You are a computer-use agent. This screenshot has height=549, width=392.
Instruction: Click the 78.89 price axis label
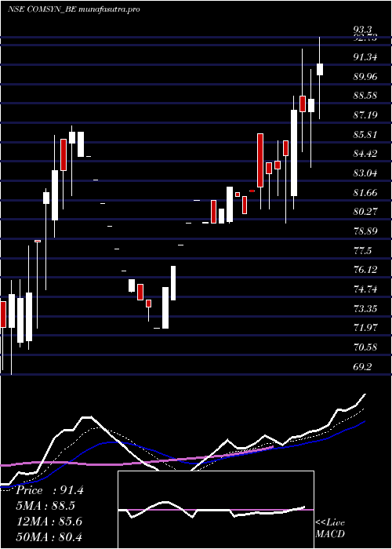(x=365, y=231)
